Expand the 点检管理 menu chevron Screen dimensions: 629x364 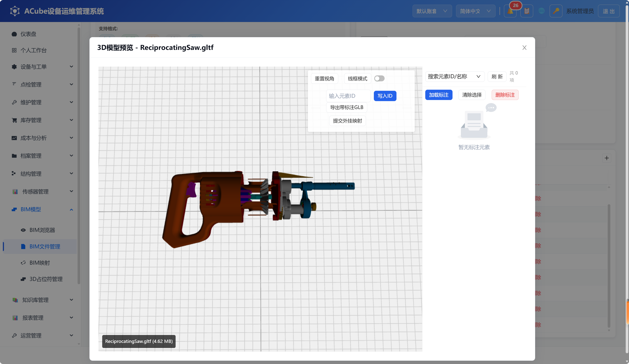(71, 84)
